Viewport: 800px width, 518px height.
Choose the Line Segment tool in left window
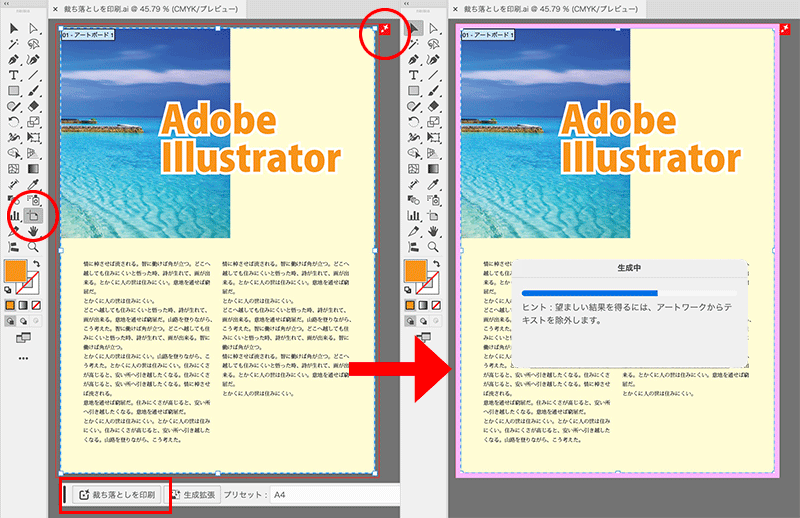pos(33,76)
